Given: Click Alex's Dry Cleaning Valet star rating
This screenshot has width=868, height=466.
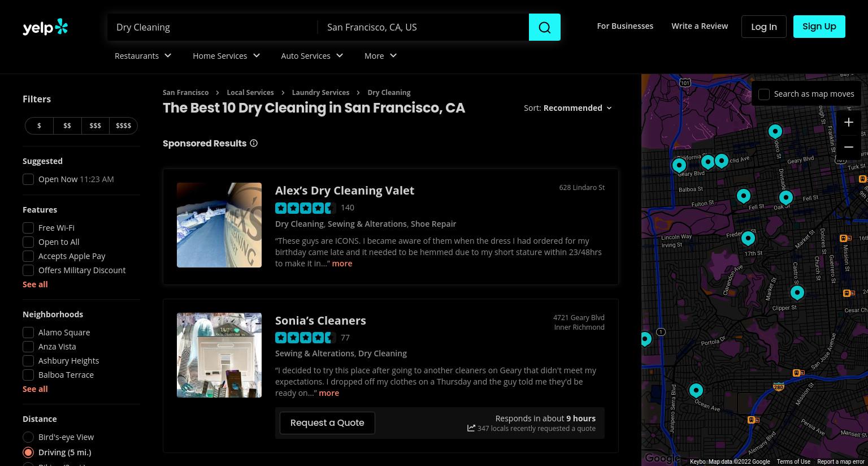Looking at the screenshot, I should point(306,208).
